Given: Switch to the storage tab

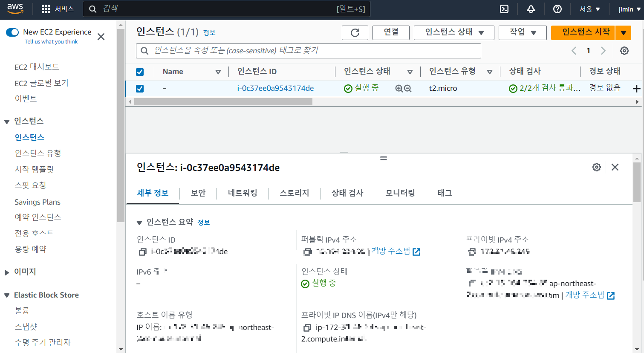Looking at the screenshot, I should (x=294, y=193).
